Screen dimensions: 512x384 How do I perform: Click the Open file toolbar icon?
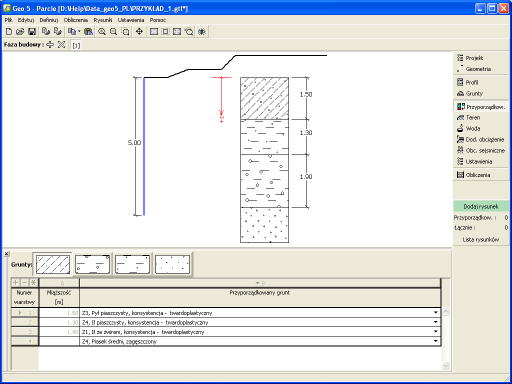pos(20,32)
